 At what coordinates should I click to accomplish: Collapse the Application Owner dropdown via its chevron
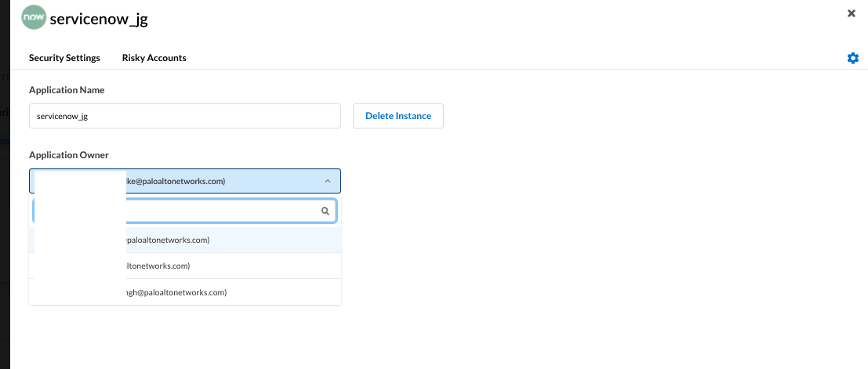(327, 181)
